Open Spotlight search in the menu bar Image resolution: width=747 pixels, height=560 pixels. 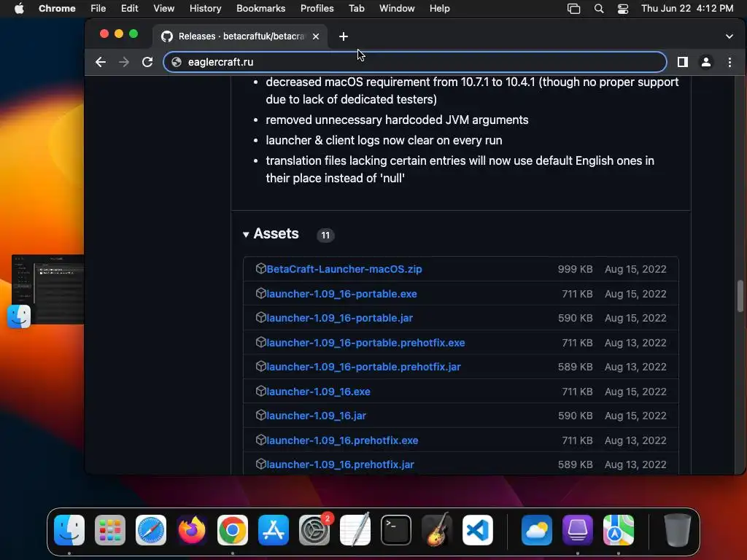[599, 9]
